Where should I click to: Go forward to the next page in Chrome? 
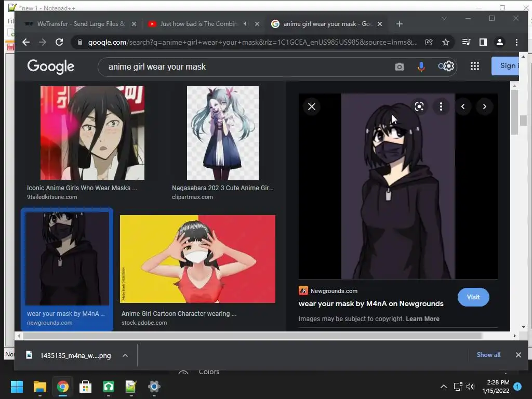(x=43, y=42)
